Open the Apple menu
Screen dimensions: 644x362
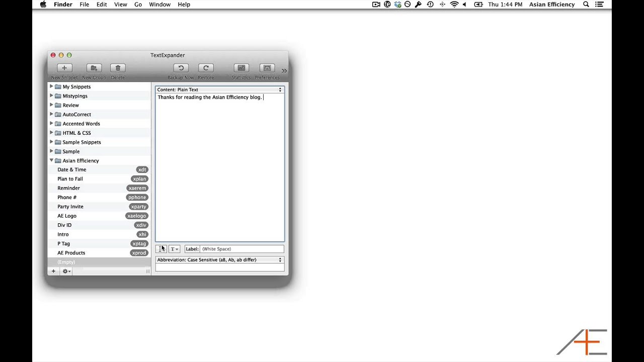pos(43,5)
